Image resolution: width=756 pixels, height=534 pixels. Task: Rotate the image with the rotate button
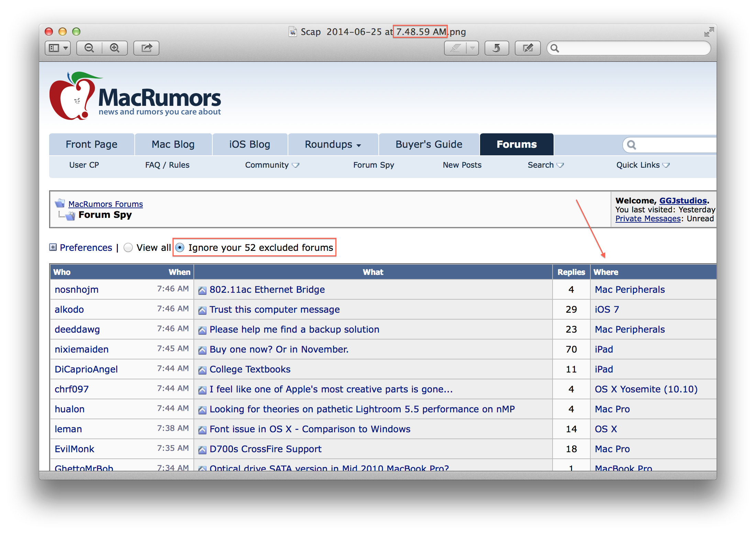[x=497, y=48]
